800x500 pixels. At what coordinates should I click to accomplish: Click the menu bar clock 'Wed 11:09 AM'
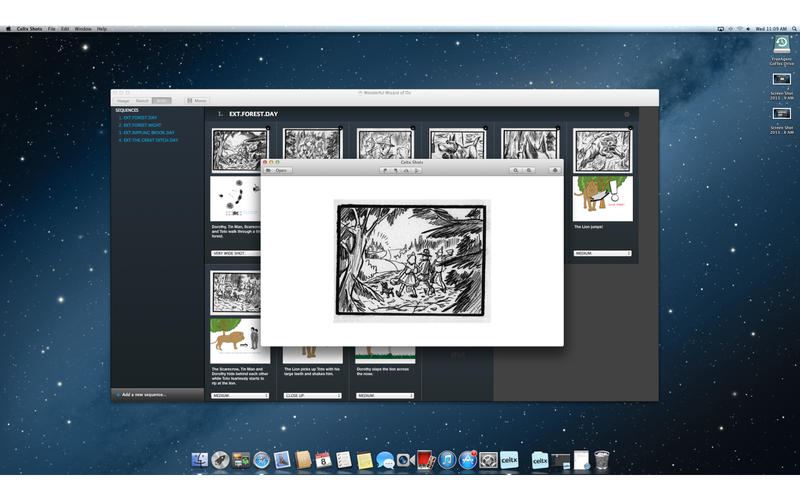(771, 29)
